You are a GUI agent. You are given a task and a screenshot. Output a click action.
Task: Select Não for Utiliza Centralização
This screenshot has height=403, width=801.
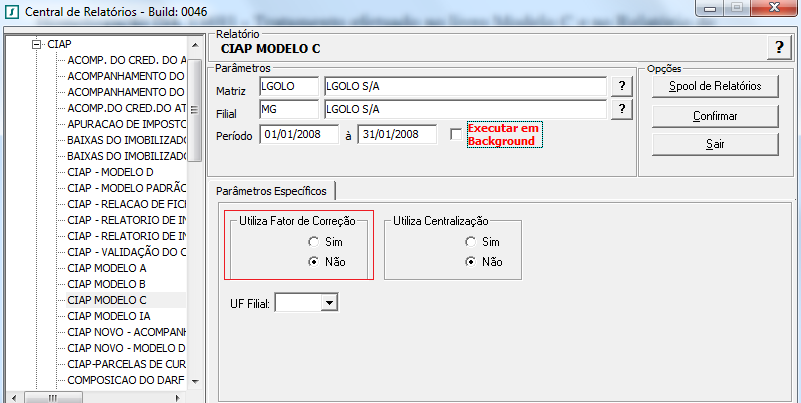[x=470, y=262]
